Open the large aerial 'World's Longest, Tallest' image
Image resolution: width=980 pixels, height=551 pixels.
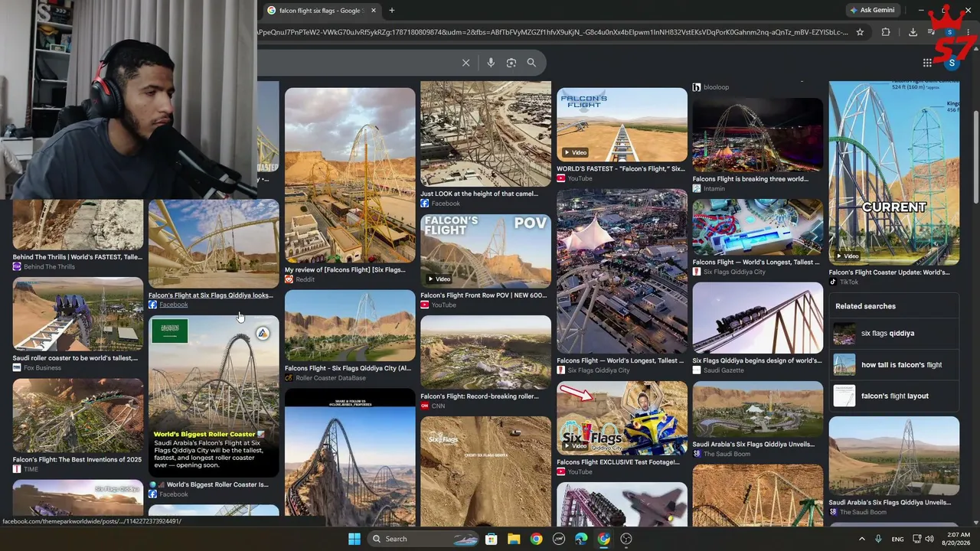[622, 271]
